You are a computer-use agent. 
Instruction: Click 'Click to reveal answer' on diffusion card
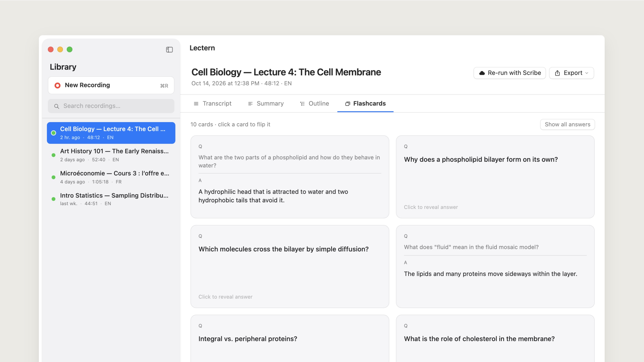pyautogui.click(x=225, y=297)
